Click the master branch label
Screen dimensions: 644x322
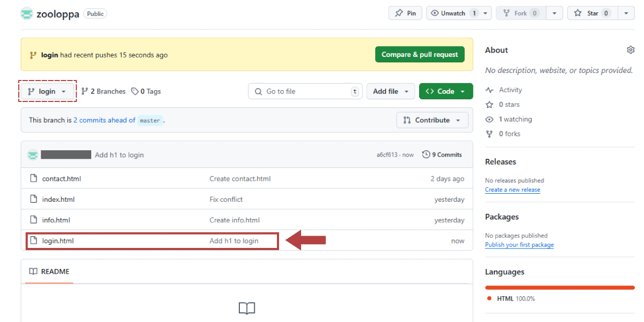[150, 120]
